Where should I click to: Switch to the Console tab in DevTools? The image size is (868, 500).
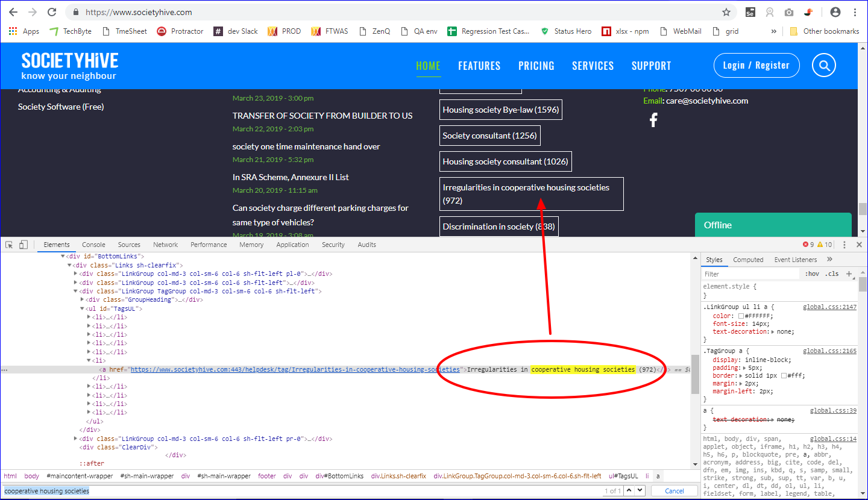point(93,245)
